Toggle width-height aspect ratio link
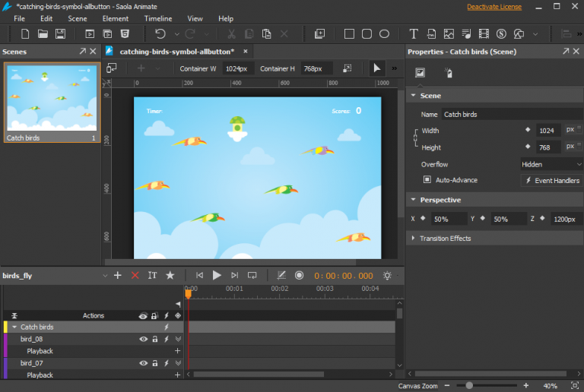Image resolution: width=584 pixels, height=392 pixels. click(416, 138)
